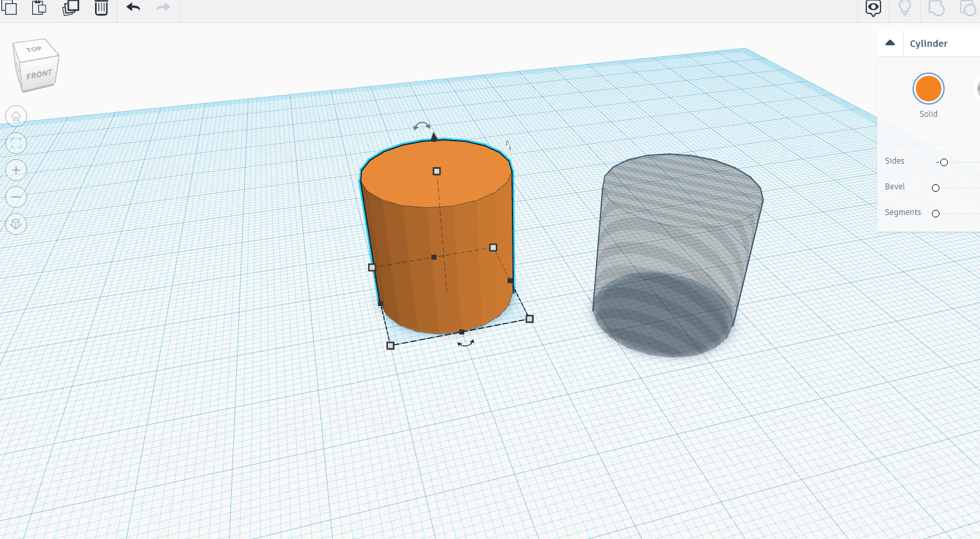Click the Paste icon in the toolbar
The width and height of the screenshot is (980, 539).
39,9
